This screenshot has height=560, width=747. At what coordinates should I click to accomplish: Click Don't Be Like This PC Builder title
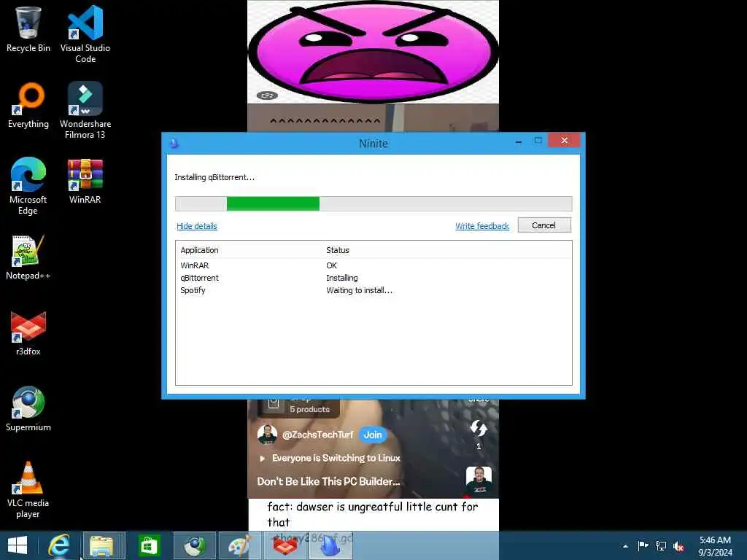329,481
